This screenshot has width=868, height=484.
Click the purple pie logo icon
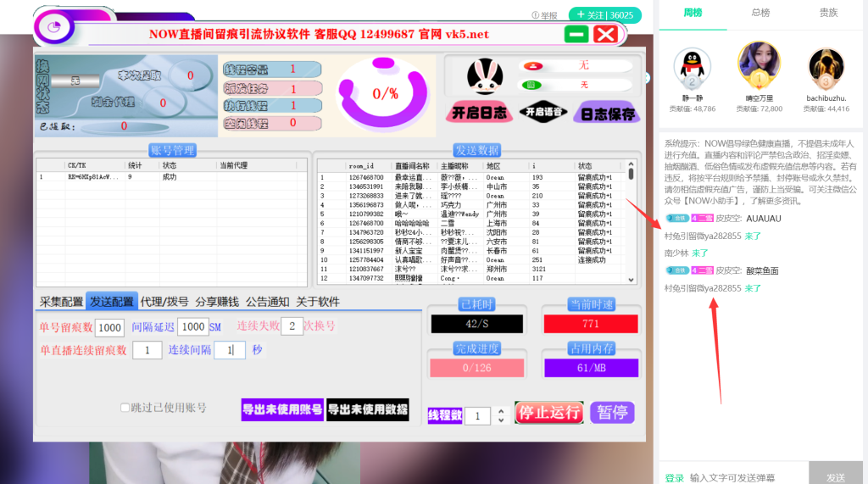click(x=56, y=27)
